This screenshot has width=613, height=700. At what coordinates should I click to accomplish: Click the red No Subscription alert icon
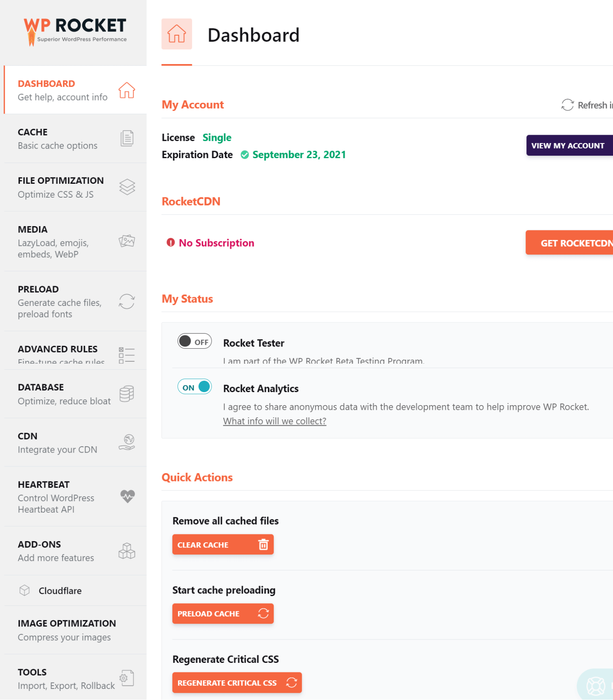pos(170,242)
